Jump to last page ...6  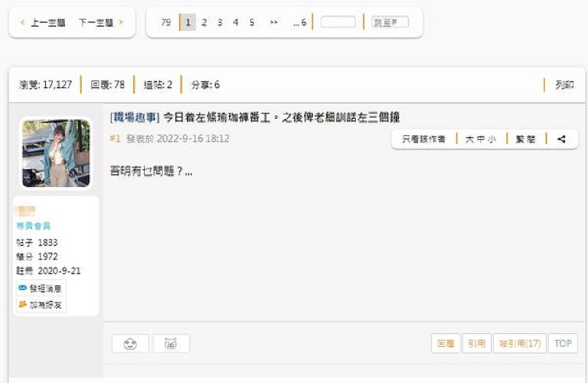click(x=300, y=23)
